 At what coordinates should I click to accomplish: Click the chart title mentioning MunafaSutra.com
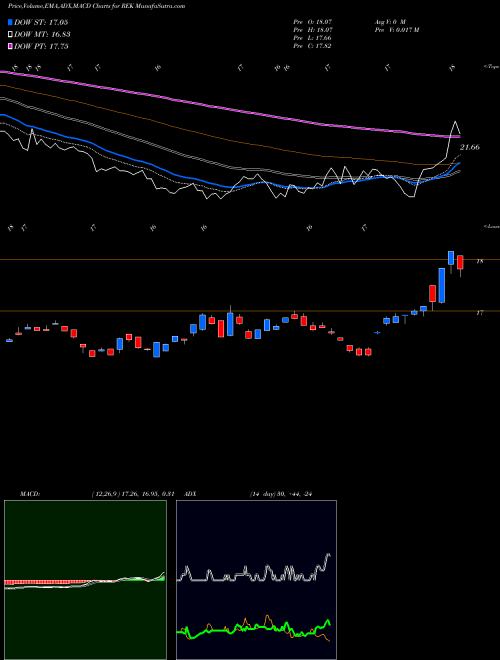click(96, 6)
